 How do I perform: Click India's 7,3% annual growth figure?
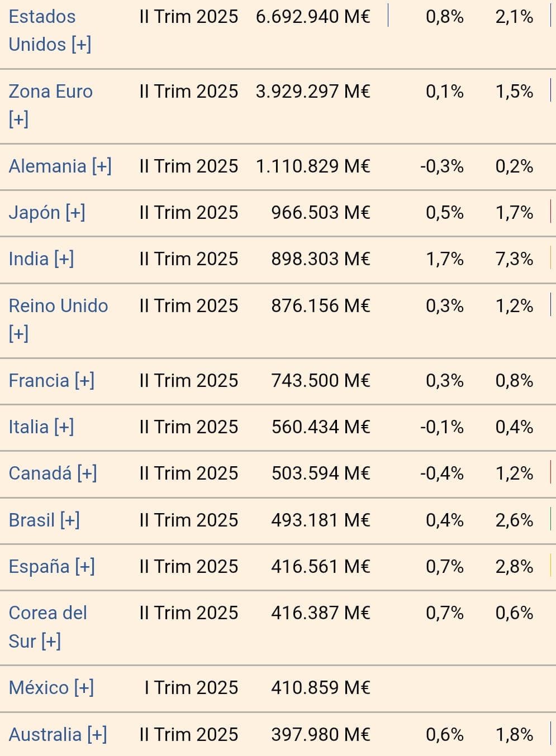[x=514, y=259]
